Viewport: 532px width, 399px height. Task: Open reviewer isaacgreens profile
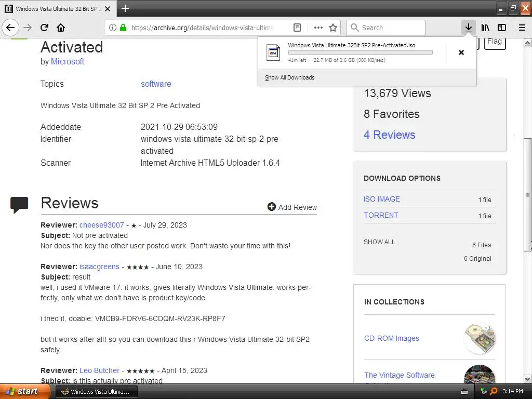[x=99, y=267]
